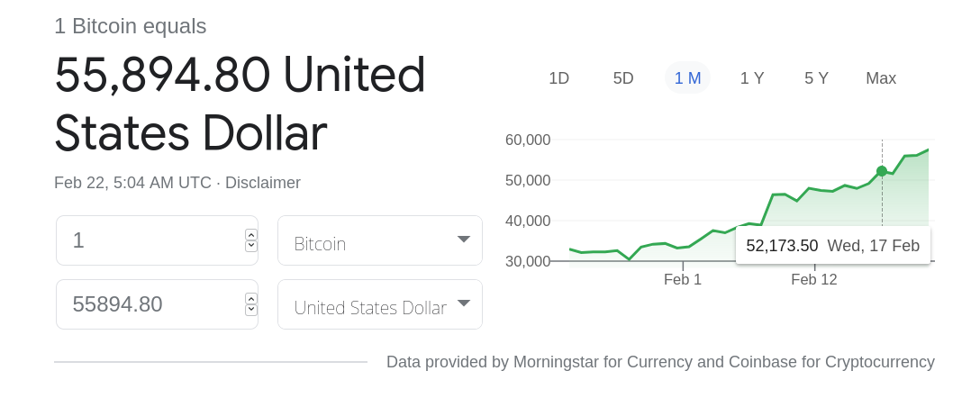
Task: Click the Feb 1 axis label
Action: [x=683, y=279]
